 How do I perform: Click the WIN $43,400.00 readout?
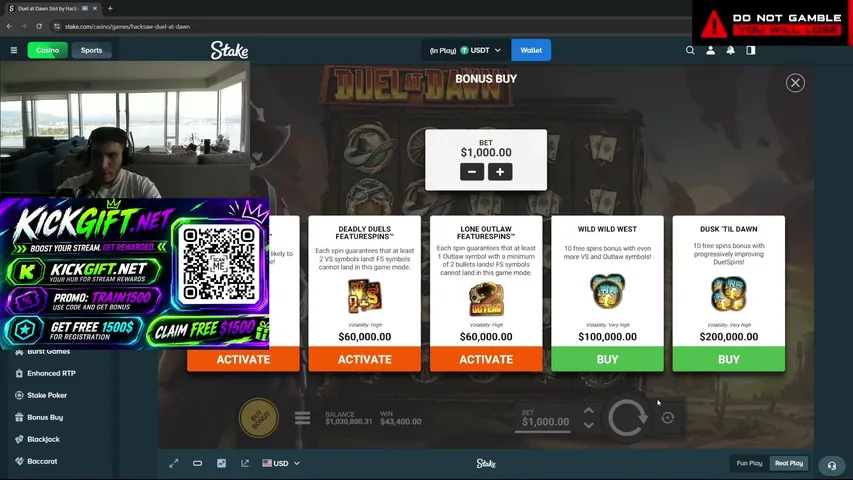400,418
